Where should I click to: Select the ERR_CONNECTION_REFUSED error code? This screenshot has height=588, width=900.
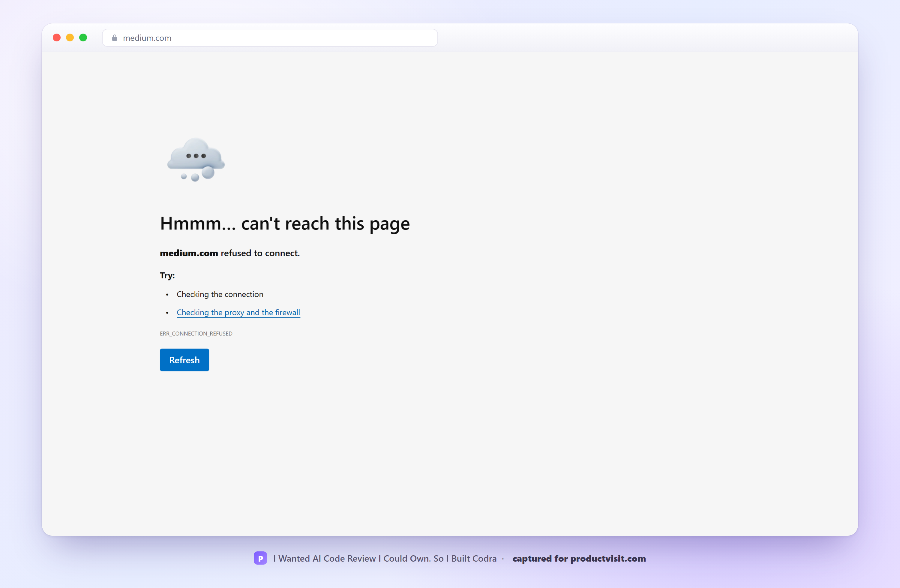pos(196,334)
